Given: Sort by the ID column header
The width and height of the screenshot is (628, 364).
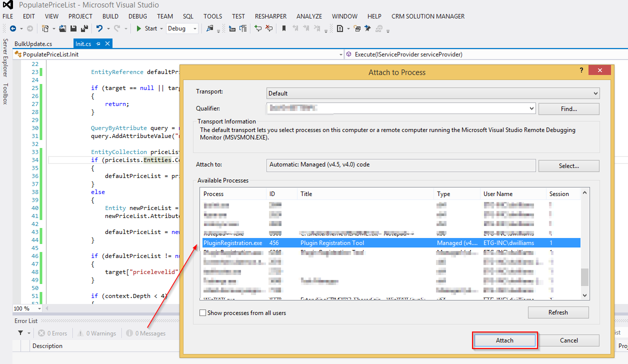Looking at the screenshot, I should click(282, 194).
